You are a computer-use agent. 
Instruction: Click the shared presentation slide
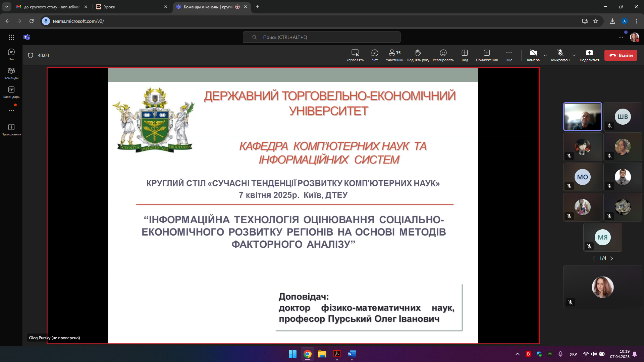[293, 206]
